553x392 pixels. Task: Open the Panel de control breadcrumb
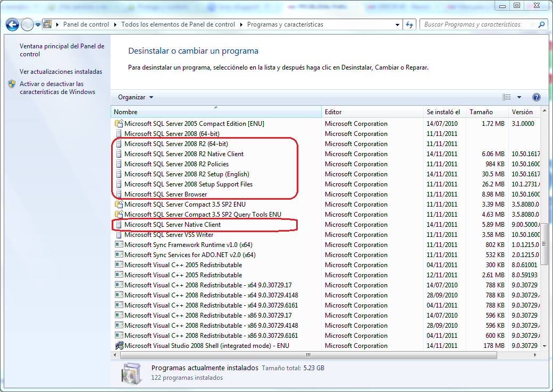(86, 24)
